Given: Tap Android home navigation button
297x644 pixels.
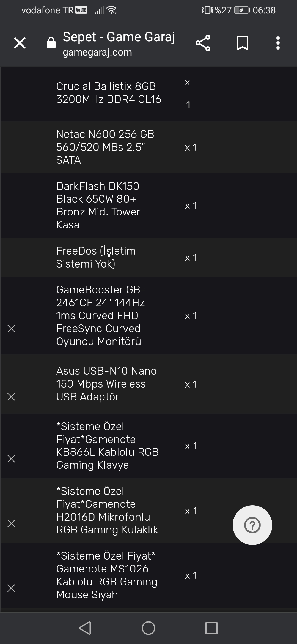Looking at the screenshot, I should click(148, 628).
